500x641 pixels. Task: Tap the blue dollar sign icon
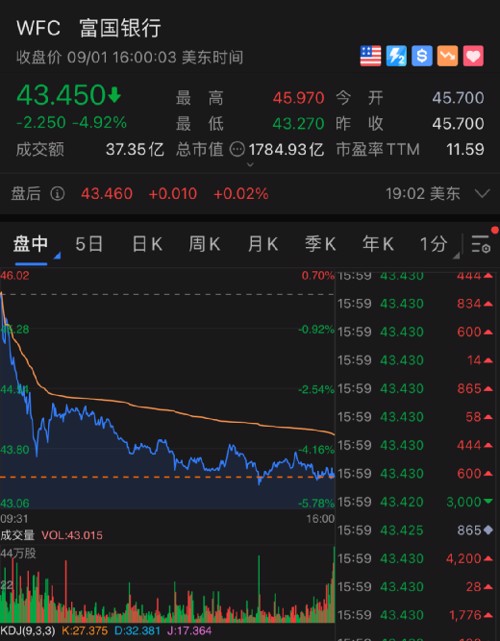422,56
